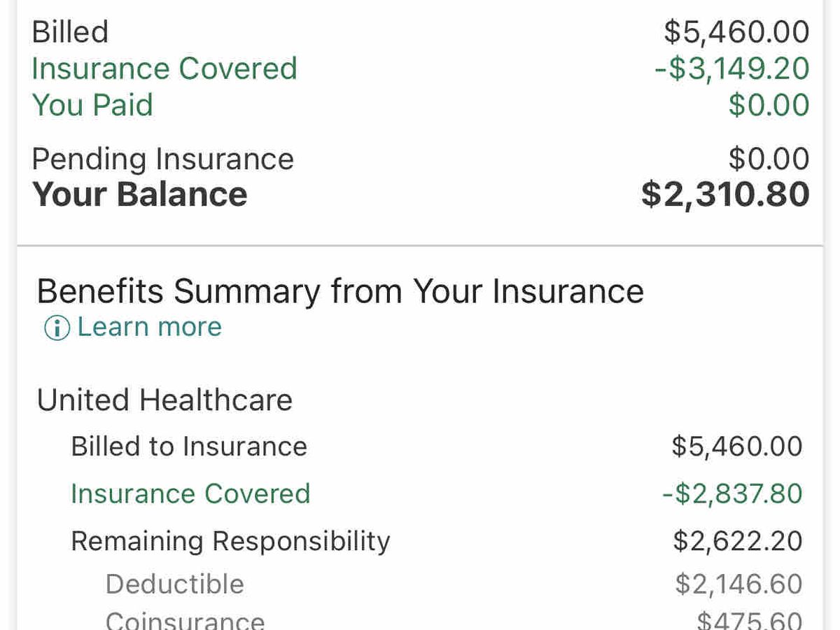
Task: Click the -$3,149.20 insurance covered amount
Action: tap(731, 69)
